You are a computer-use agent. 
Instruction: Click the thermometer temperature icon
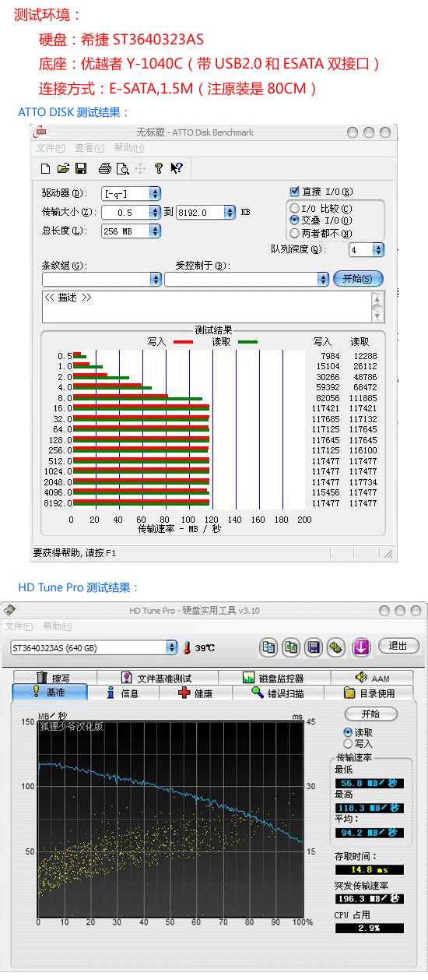click(187, 647)
